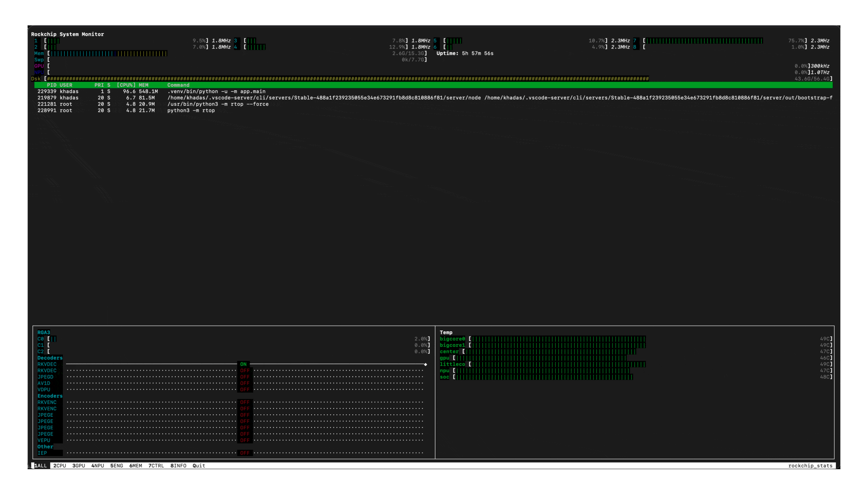Click the GPU row label
The height and width of the screenshot is (495, 868).
click(39, 66)
